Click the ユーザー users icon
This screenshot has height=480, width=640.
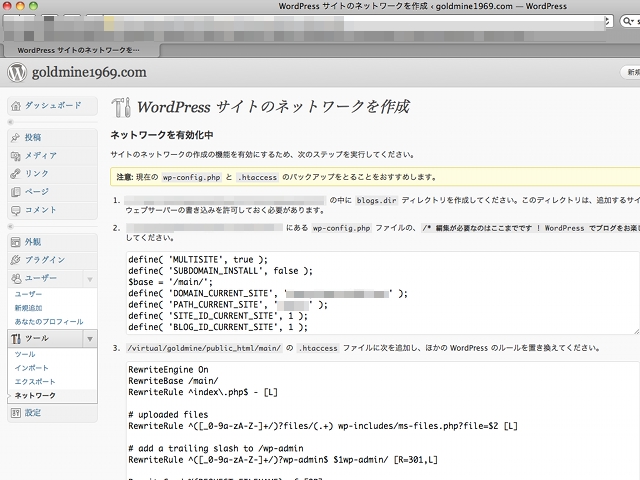pos(16,278)
